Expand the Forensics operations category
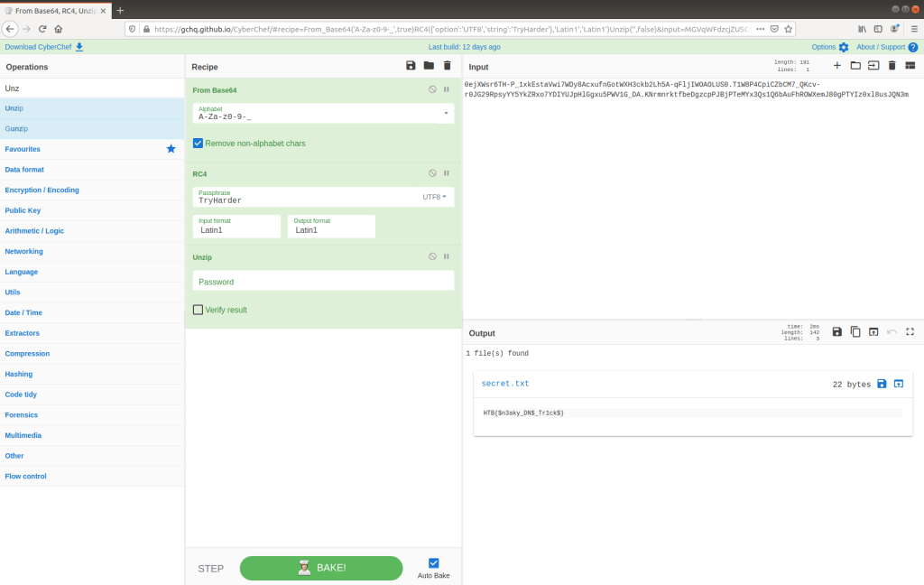The image size is (924, 585). pos(22,415)
